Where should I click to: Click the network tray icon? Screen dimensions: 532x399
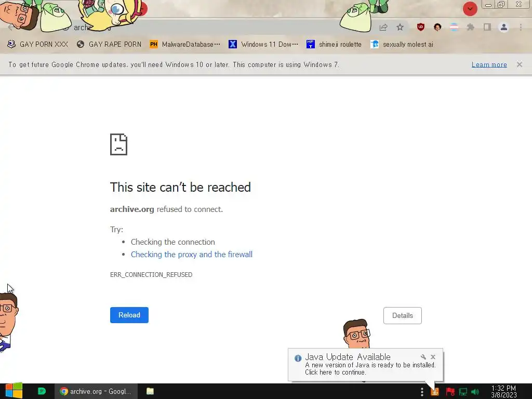pyautogui.click(x=463, y=392)
